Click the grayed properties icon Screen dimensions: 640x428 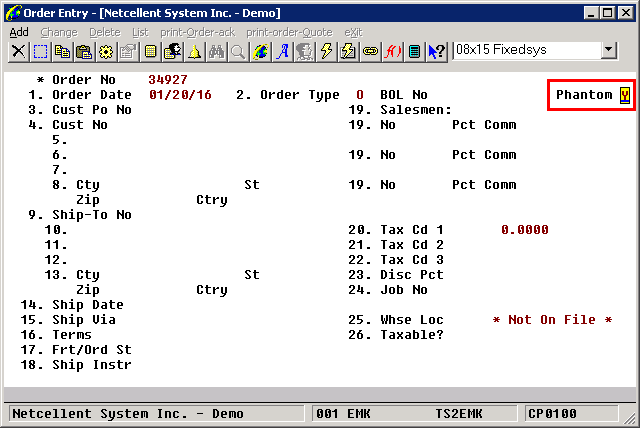tap(128, 52)
